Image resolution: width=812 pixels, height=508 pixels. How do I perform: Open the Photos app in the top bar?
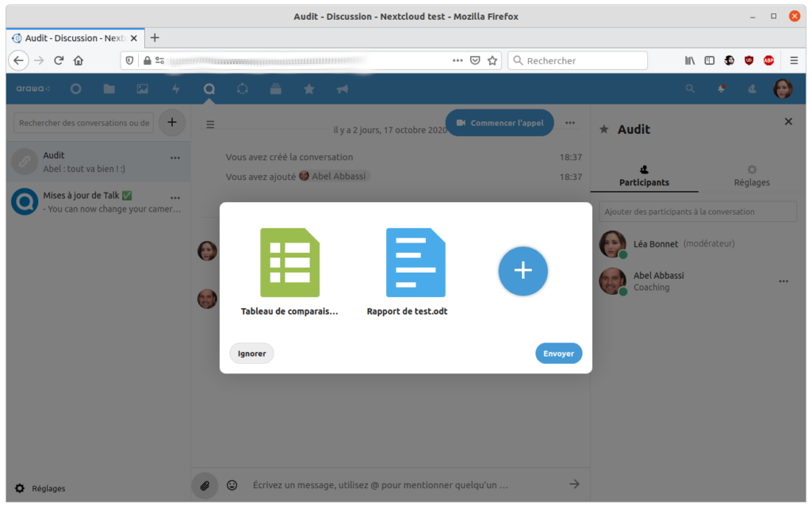[143, 89]
